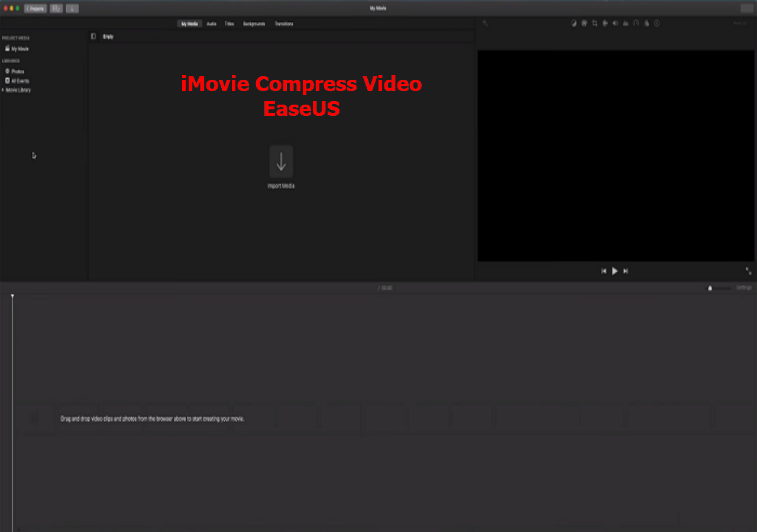Show the clip information icon

(x=656, y=24)
